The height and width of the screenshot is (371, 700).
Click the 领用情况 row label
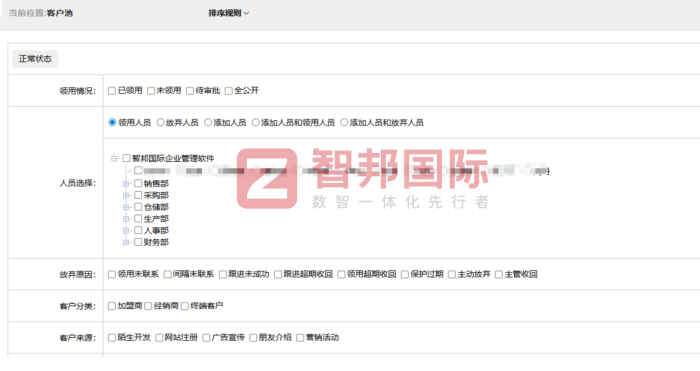pyautogui.click(x=78, y=91)
